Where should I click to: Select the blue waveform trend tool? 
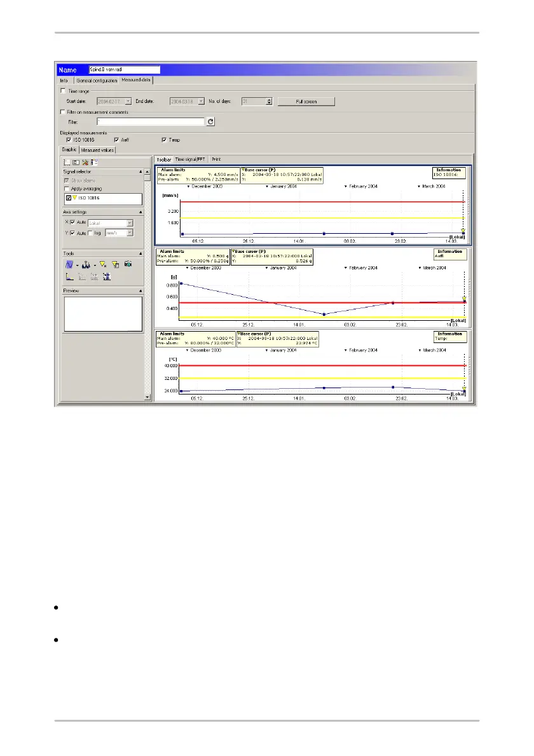(x=70, y=264)
